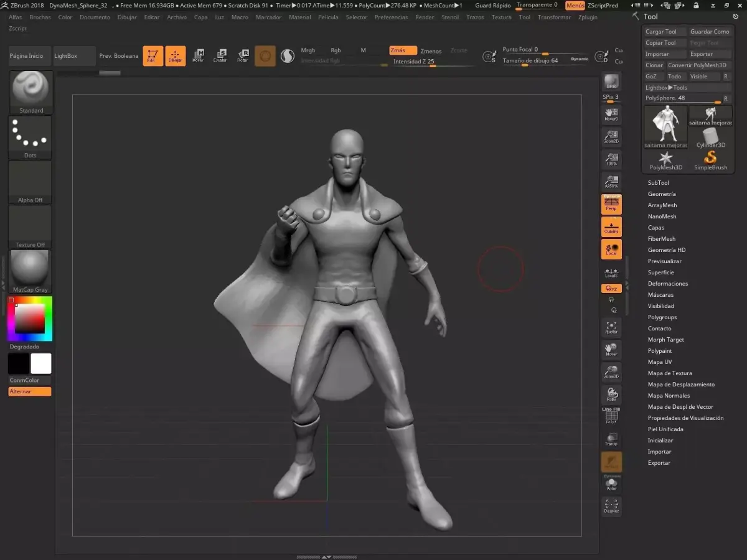Toggle the Mrgb mode
Image resolution: width=747 pixels, height=560 pixels.
pyautogui.click(x=308, y=50)
